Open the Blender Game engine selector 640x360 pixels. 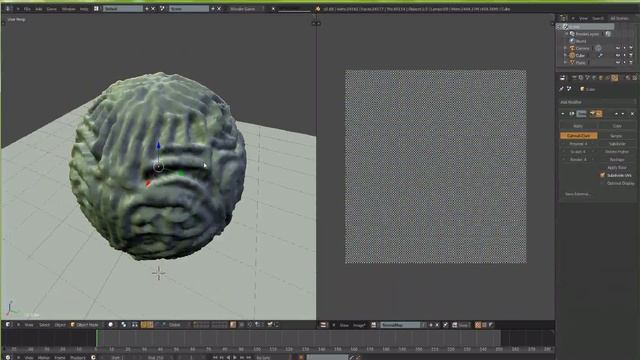coord(246,9)
